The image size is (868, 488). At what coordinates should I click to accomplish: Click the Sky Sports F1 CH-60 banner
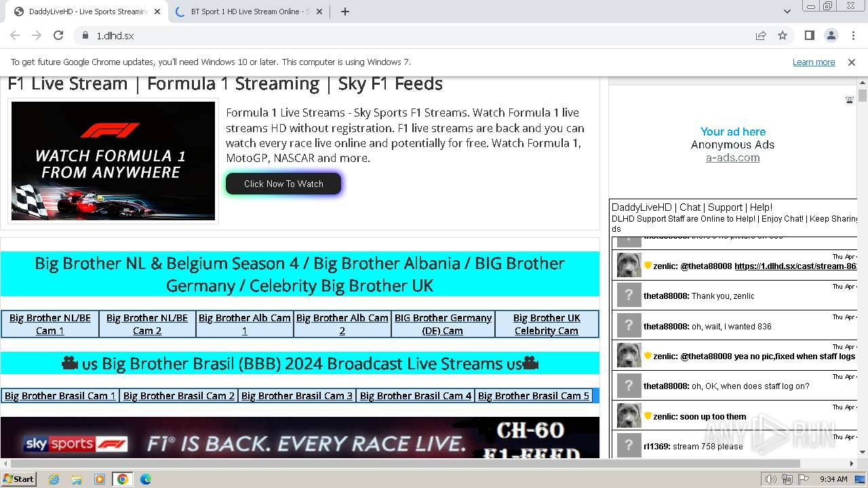[300, 438]
